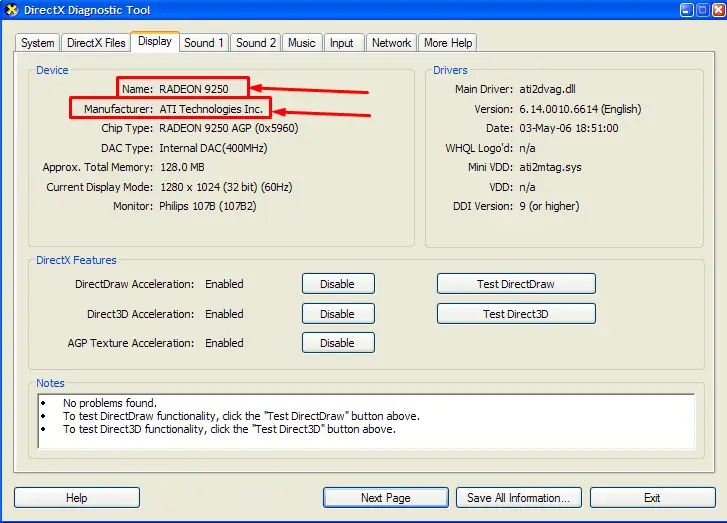Click Save All Information button
The image size is (727, 523).
[x=518, y=498]
